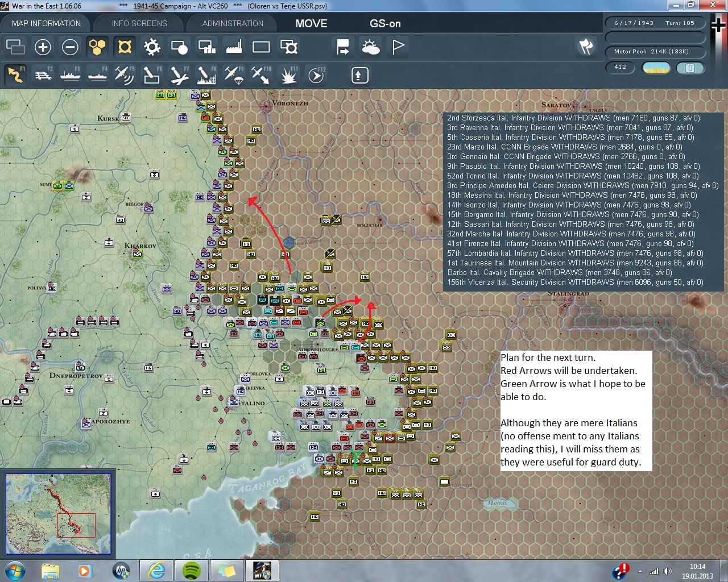
Task: Click the date and turn display
Action: coord(654,23)
